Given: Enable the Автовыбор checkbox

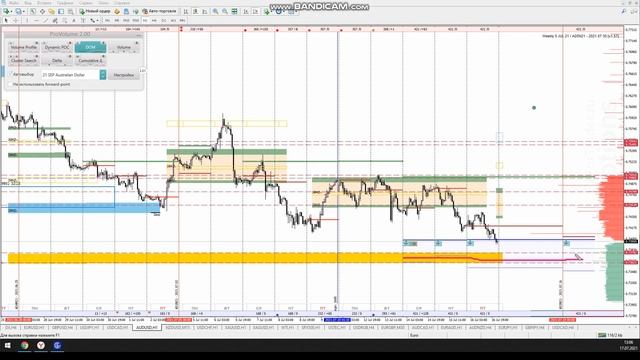Looking at the screenshot, I should tap(11, 74).
